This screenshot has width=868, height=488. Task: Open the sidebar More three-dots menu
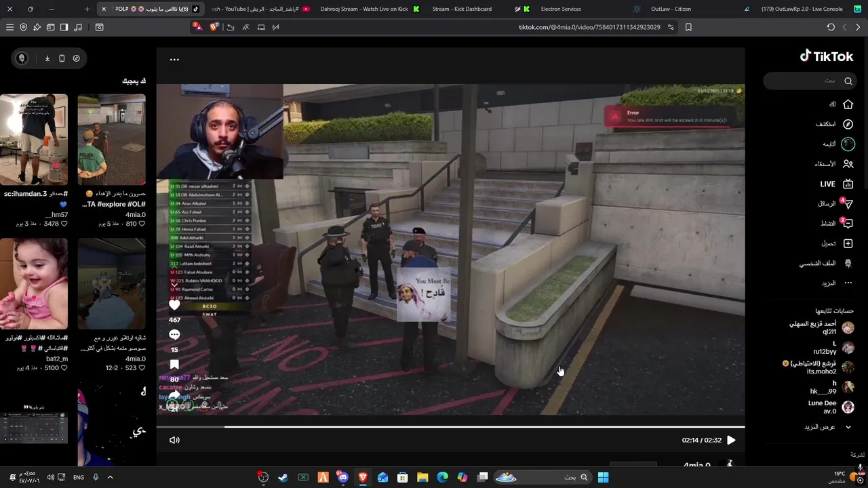pos(848,283)
